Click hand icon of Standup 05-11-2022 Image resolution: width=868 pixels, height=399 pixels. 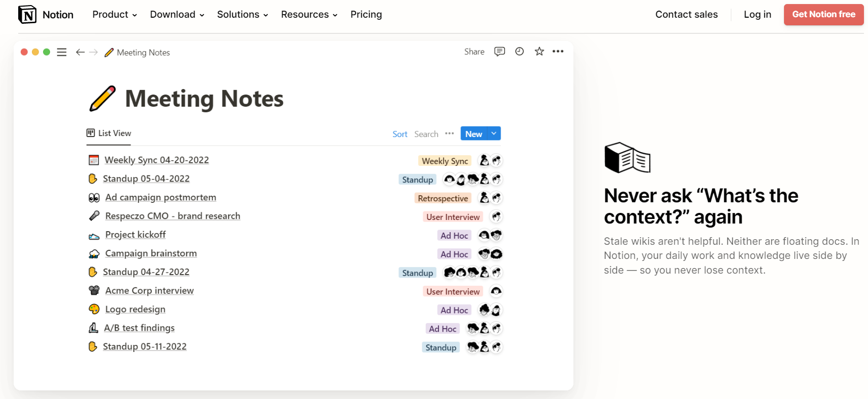pyautogui.click(x=93, y=346)
